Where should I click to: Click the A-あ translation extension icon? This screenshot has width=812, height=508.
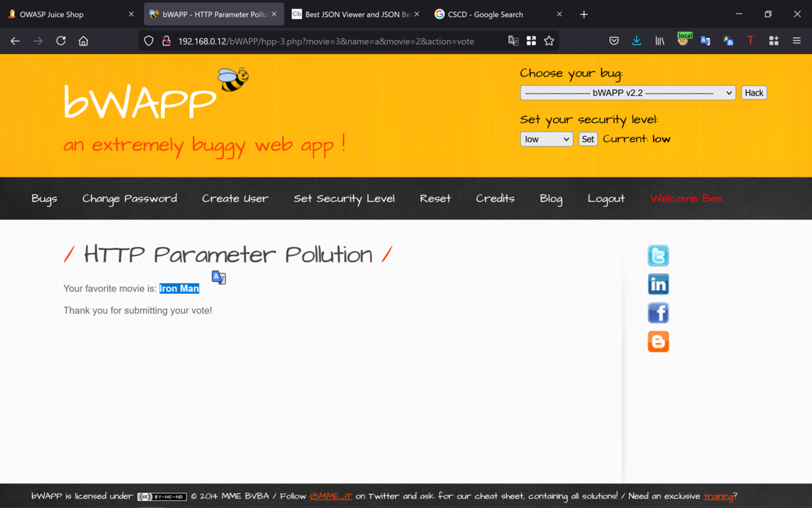pos(728,41)
